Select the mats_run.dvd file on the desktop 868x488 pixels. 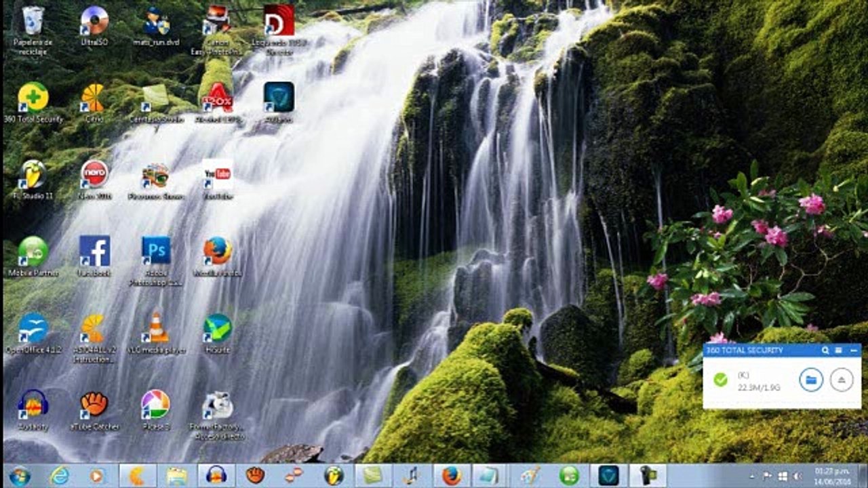coord(156,20)
